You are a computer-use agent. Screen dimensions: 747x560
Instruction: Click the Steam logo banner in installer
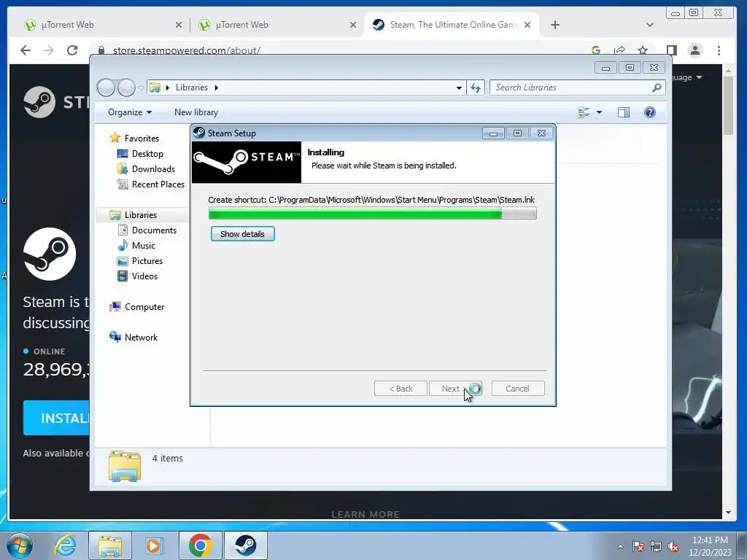tap(247, 163)
